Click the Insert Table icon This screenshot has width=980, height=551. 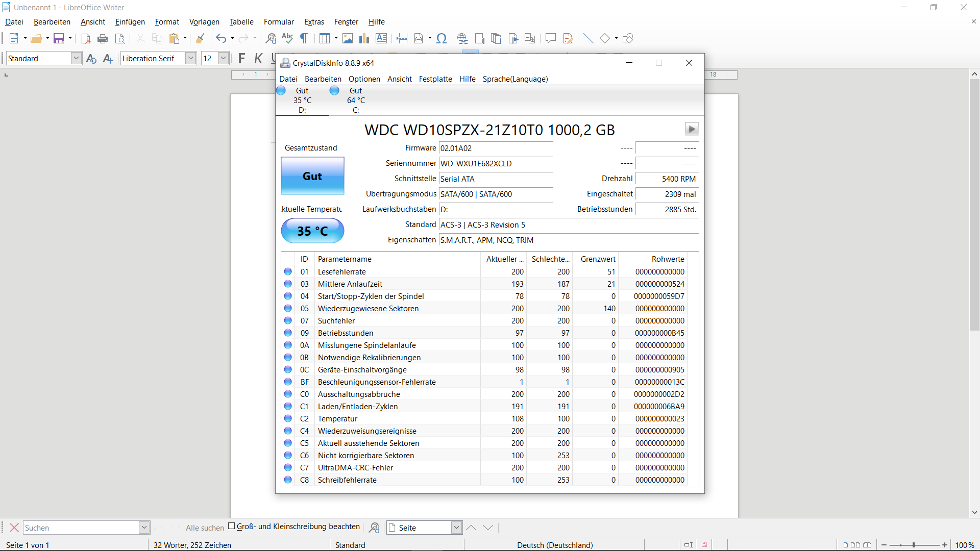pyautogui.click(x=325, y=38)
